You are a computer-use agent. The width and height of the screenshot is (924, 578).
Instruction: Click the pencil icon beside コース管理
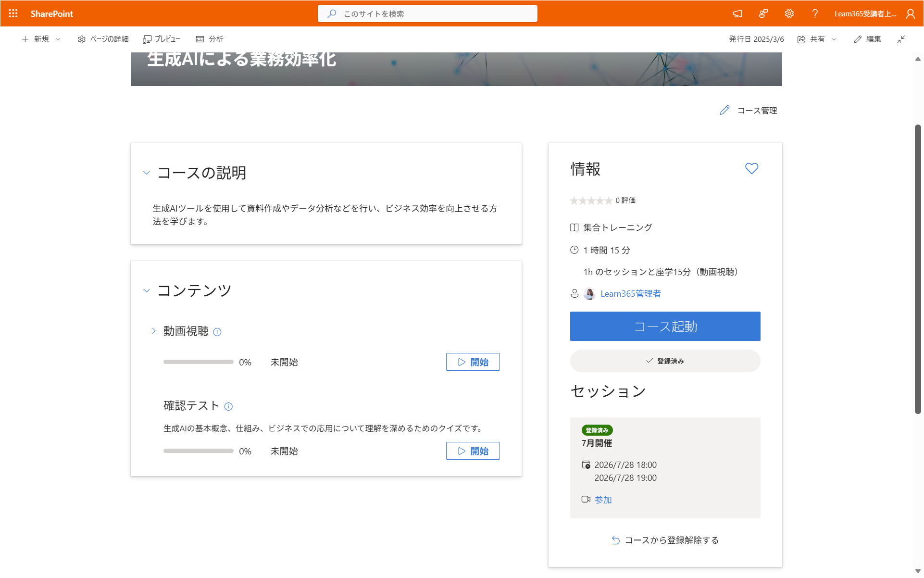click(x=724, y=110)
